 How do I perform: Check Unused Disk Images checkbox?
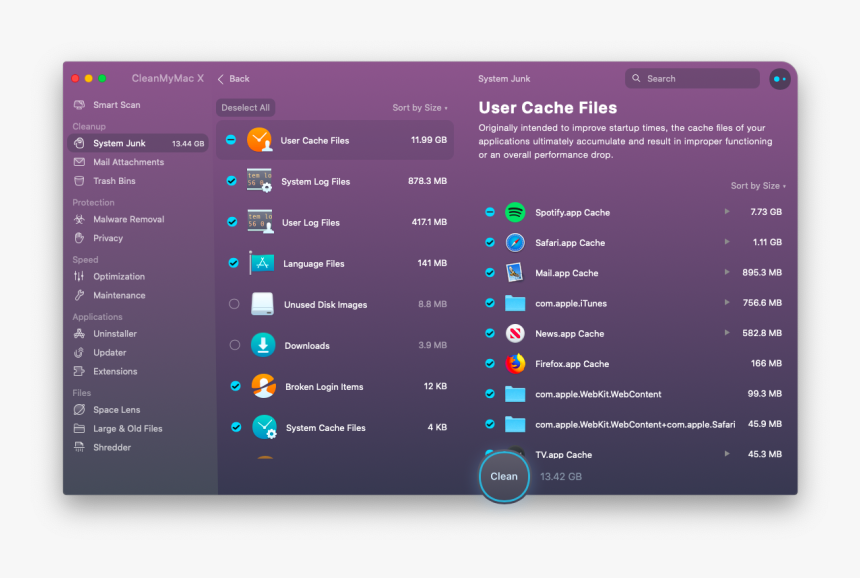point(234,304)
